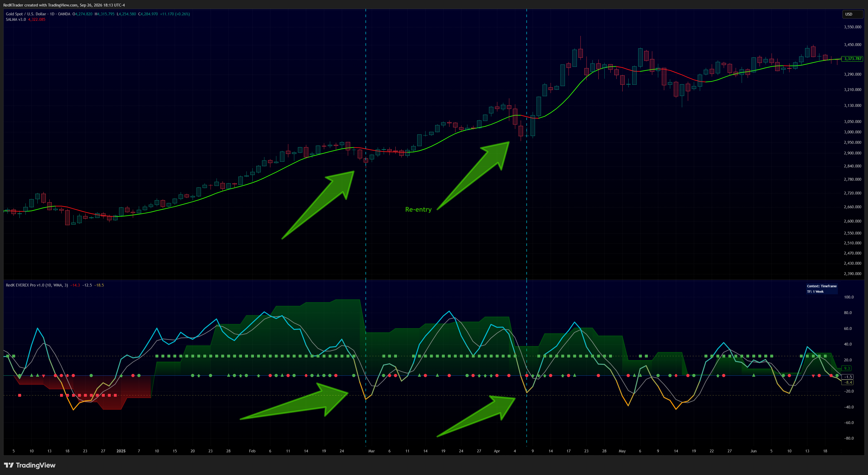Click the Context: Timeframe info box text
The width and height of the screenshot is (868, 475).
click(821, 286)
